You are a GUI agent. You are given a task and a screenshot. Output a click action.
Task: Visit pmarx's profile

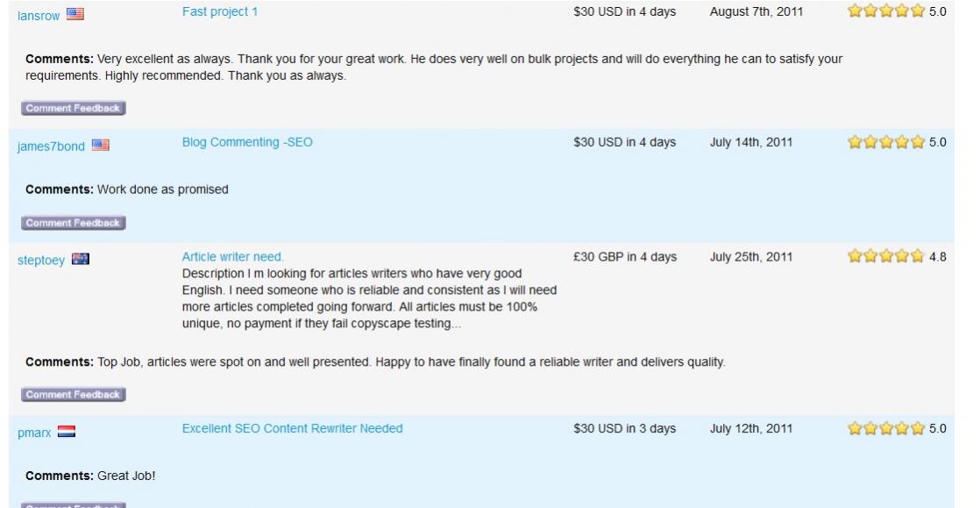pos(34,433)
